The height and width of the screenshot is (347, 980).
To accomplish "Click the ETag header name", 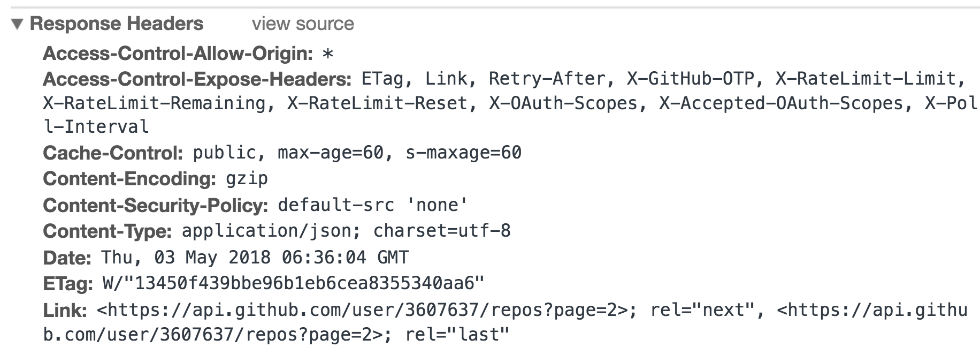I will coord(68,283).
